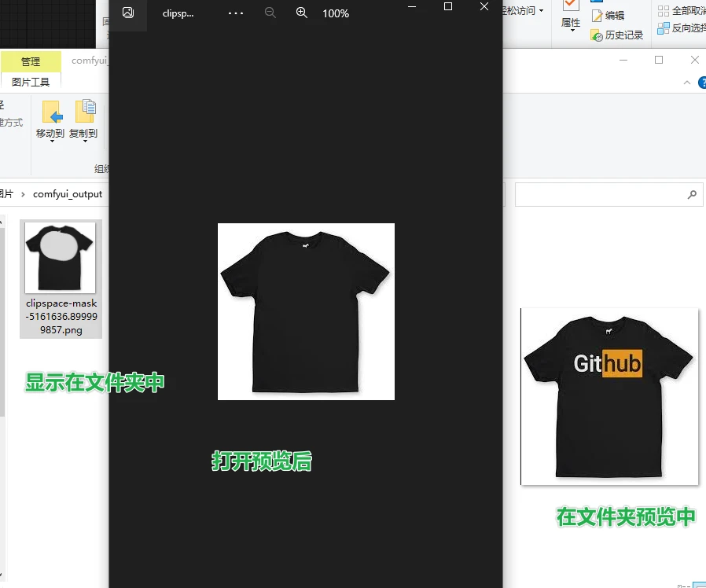The image size is (706, 588).
Task: Click the Explorer search input box
Action: 601,194
